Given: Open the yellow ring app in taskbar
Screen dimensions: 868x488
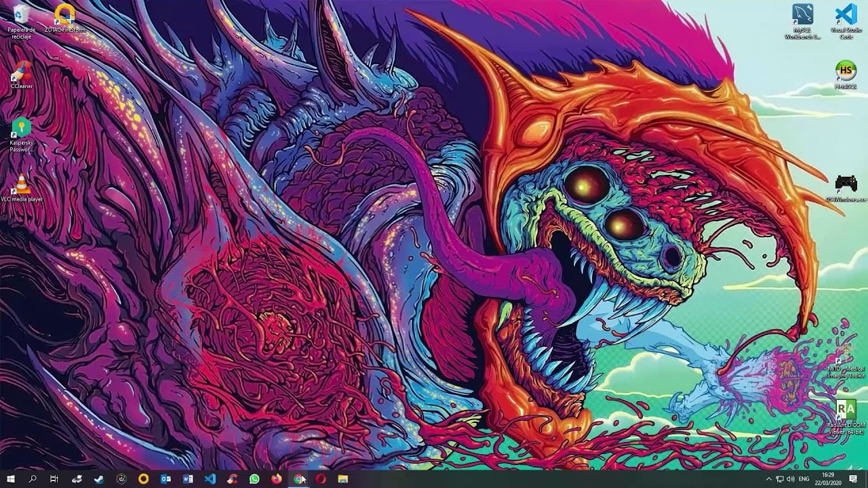Looking at the screenshot, I should coord(143,479).
